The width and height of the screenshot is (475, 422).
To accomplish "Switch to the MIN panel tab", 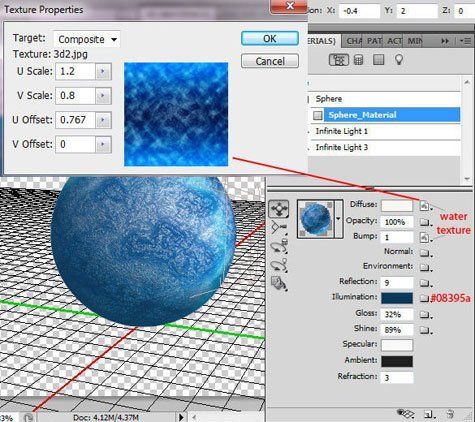I will [x=415, y=41].
